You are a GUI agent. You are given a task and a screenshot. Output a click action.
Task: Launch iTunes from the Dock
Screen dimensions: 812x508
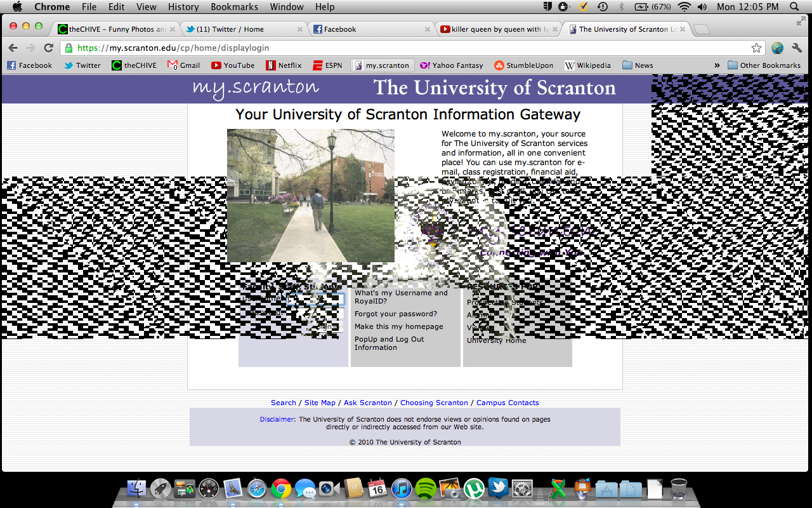pyautogui.click(x=402, y=488)
